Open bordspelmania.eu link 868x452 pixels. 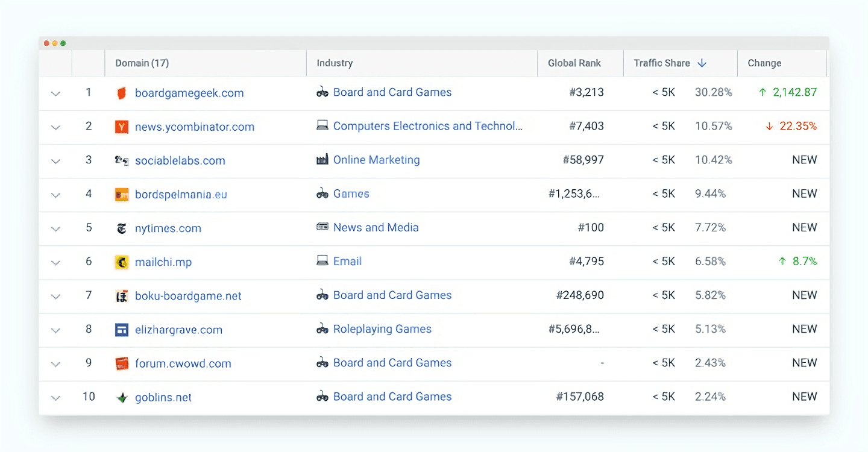click(x=181, y=195)
